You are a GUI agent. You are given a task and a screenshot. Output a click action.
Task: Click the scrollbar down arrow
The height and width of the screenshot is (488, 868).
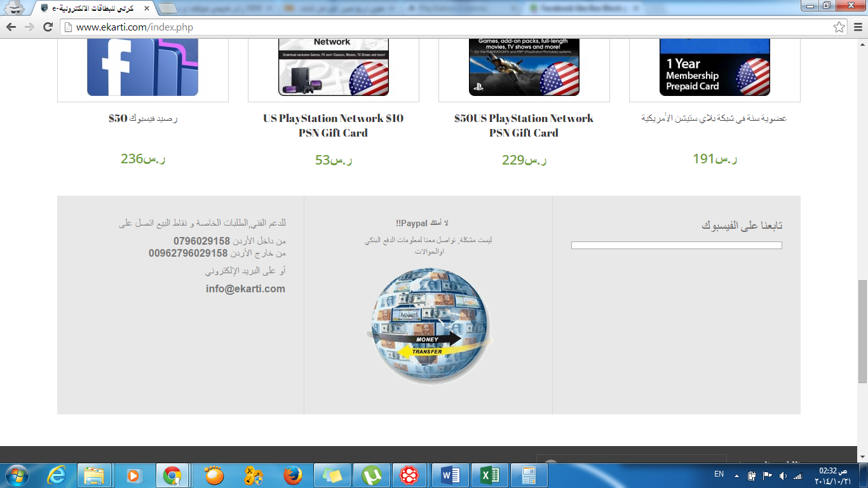pyautogui.click(x=862, y=457)
